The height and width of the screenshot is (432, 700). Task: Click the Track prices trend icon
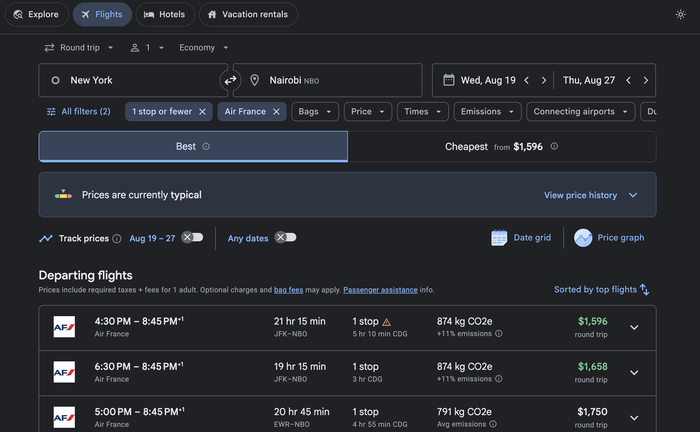pyautogui.click(x=46, y=239)
